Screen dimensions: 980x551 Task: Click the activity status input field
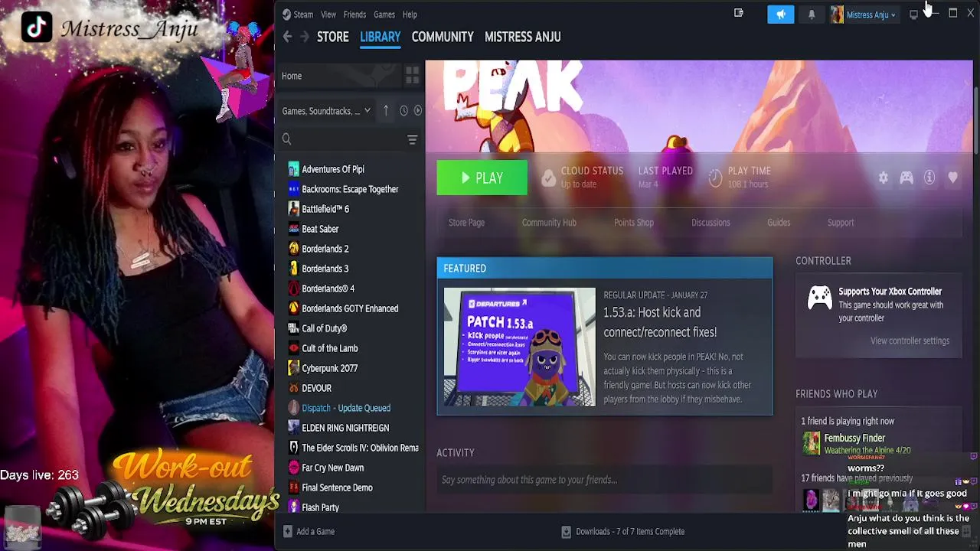point(605,480)
